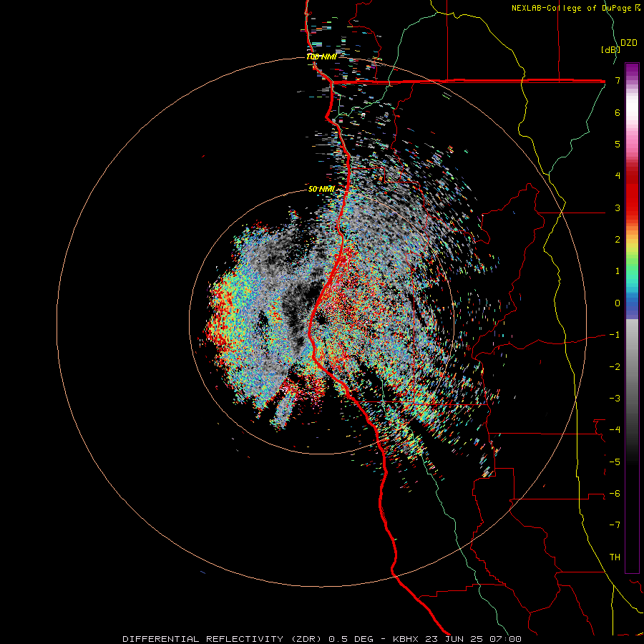Click the -6 tick label on color scale
This screenshot has height=644, width=644.
tap(615, 494)
